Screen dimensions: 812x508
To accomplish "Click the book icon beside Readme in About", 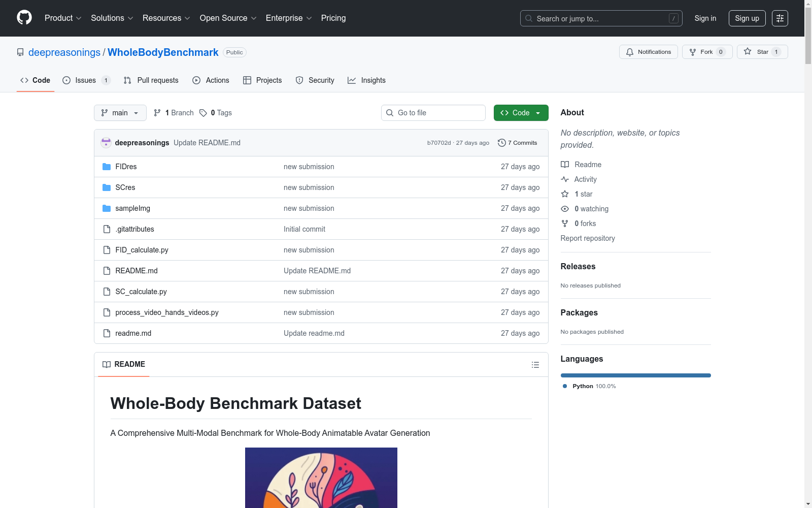I will coord(565,165).
